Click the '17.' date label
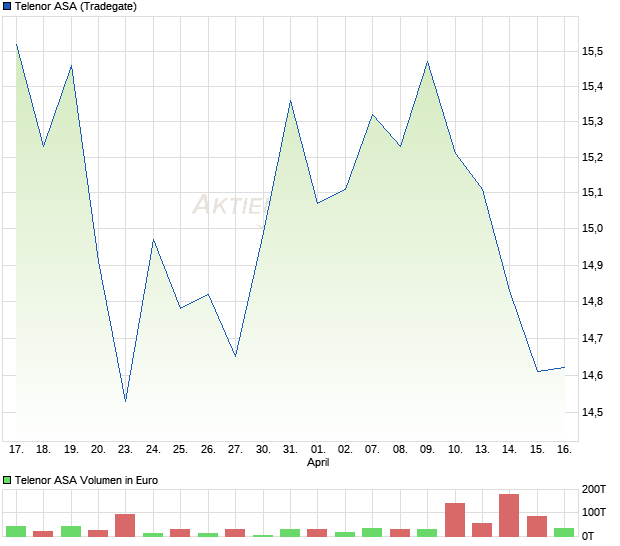620x546 pixels. point(16,450)
